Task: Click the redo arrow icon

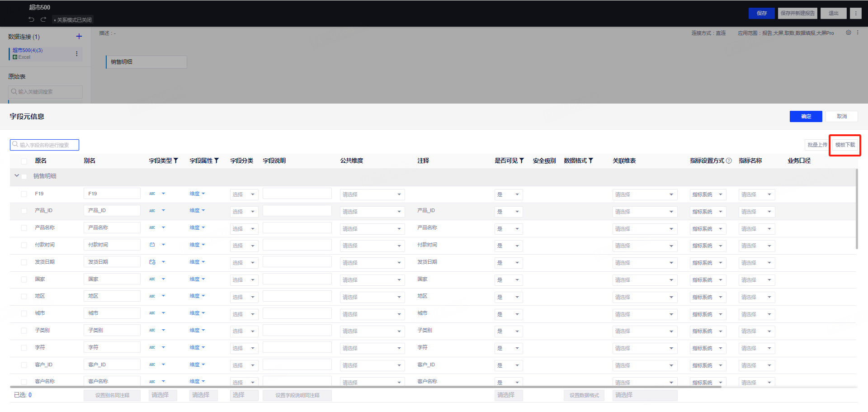Action: tap(43, 19)
